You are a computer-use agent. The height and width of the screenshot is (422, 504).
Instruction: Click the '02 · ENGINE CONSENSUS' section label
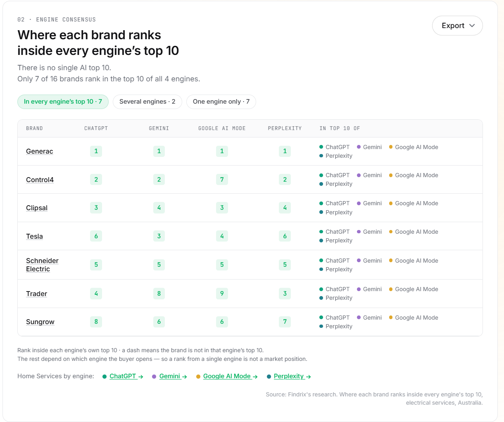57,19
